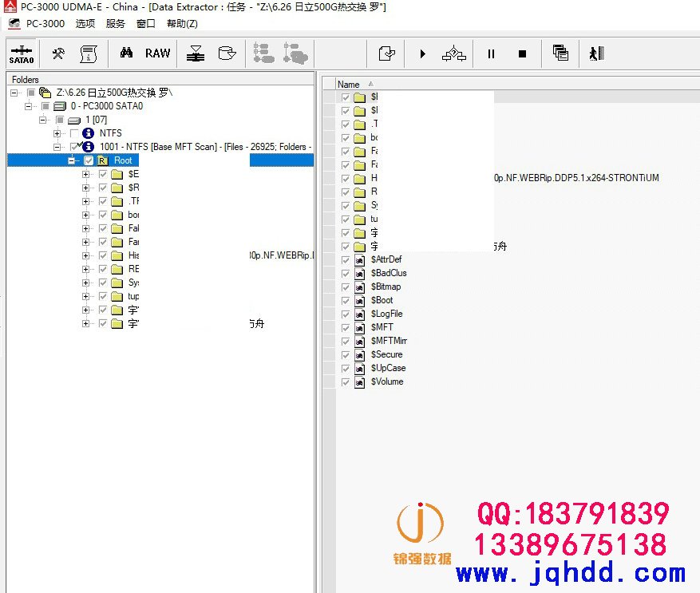Open the PC-3000 menu
The image size is (700, 593).
[x=45, y=24]
